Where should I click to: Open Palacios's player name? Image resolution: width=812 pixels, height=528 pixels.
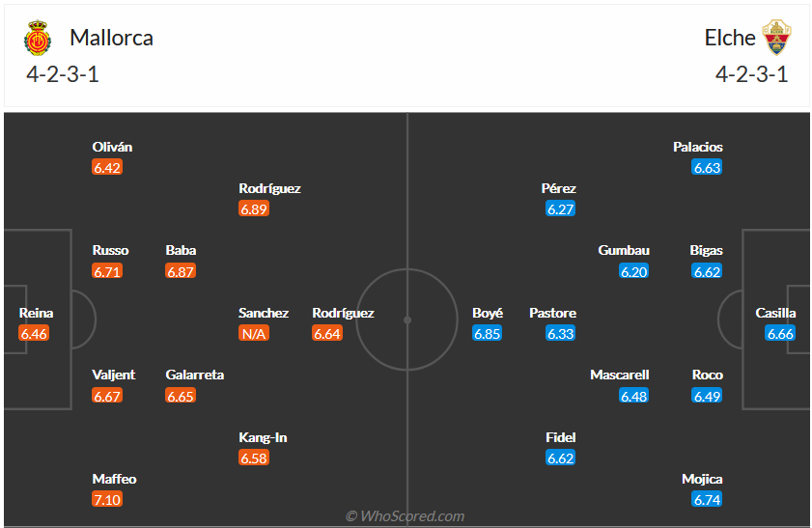698,147
